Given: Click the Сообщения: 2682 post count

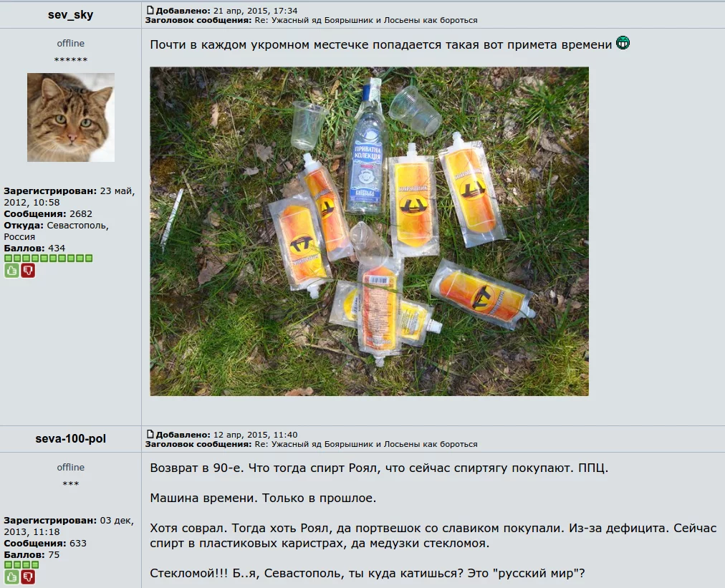Looking at the screenshot, I should coord(48,214).
